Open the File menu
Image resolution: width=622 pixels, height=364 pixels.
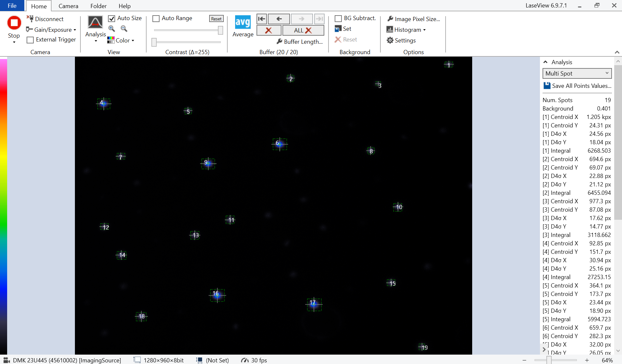[12, 6]
